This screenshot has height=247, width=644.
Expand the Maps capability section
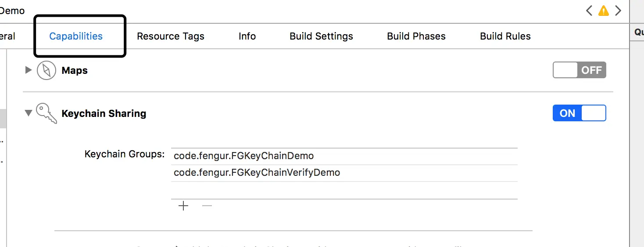pyautogui.click(x=29, y=70)
